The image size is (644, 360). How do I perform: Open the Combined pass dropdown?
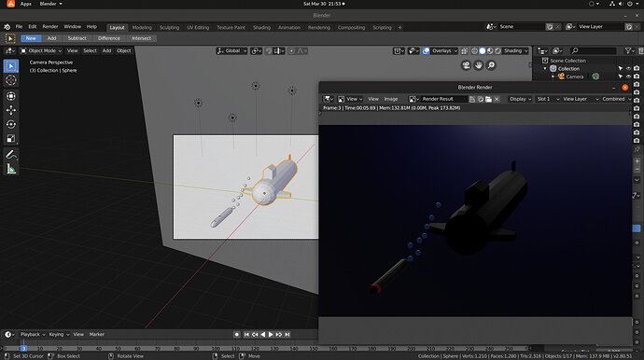pyautogui.click(x=616, y=99)
